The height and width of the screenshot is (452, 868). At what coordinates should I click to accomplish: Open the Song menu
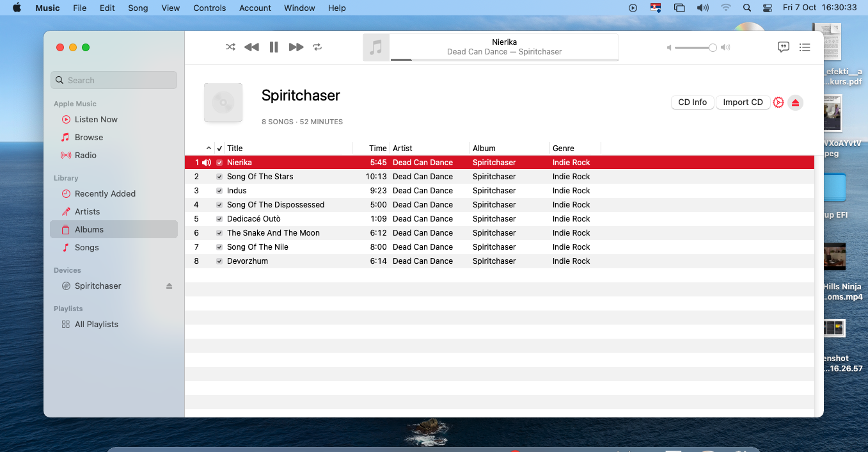pyautogui.click(x=138, y=8)
